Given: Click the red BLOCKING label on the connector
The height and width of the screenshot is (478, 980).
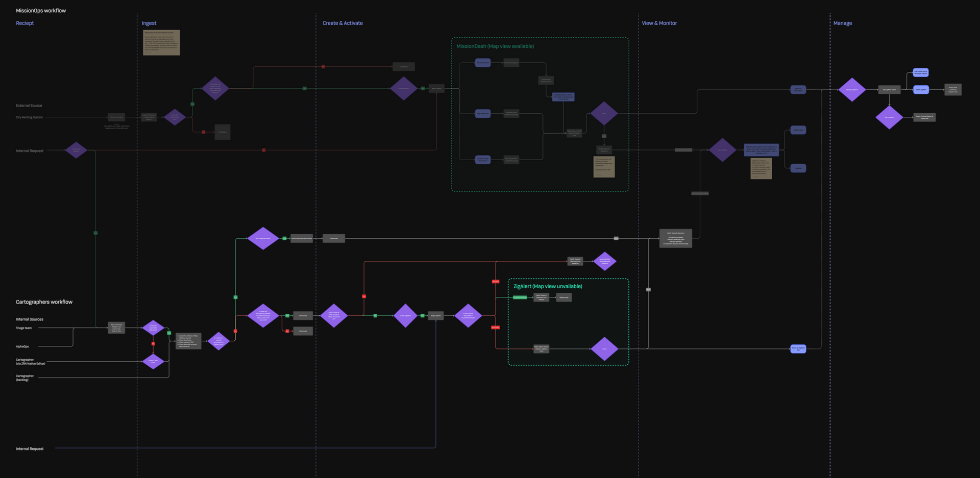Looking at the screenshot, I should click(496, 328).
